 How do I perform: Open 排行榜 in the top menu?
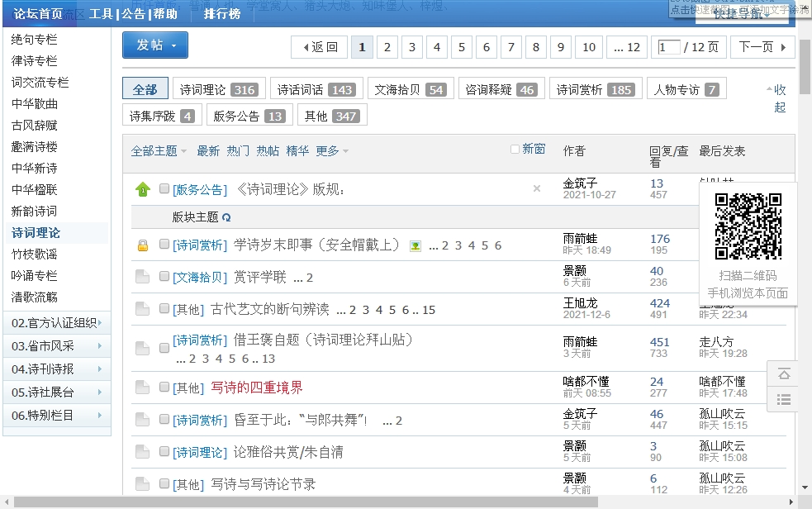pyautogui.click(x=222, y=14)
